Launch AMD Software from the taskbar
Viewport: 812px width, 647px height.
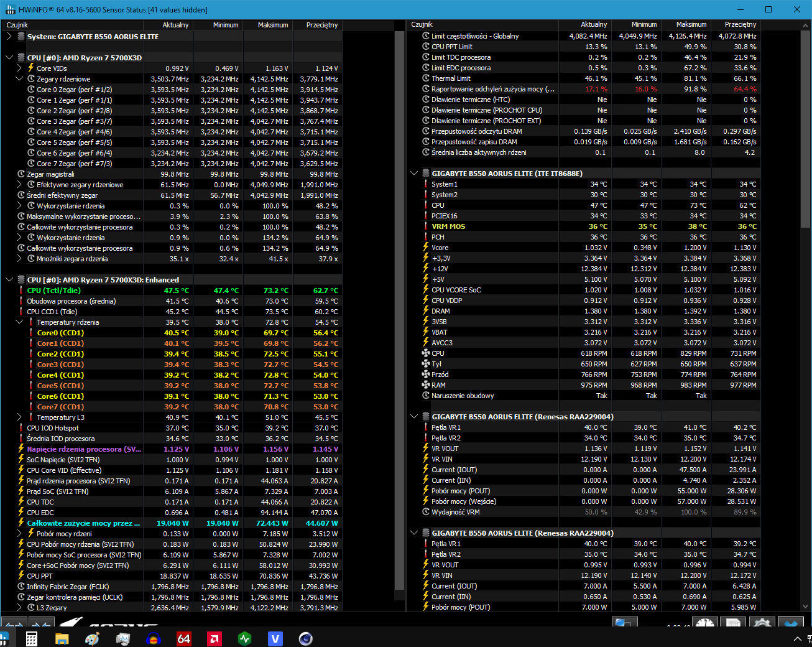[x=214, y=638]
